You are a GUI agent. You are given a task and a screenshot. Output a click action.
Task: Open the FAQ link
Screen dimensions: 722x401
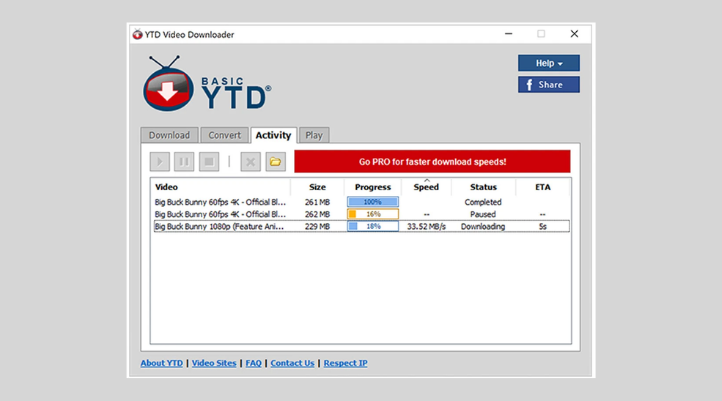point(253,363)
